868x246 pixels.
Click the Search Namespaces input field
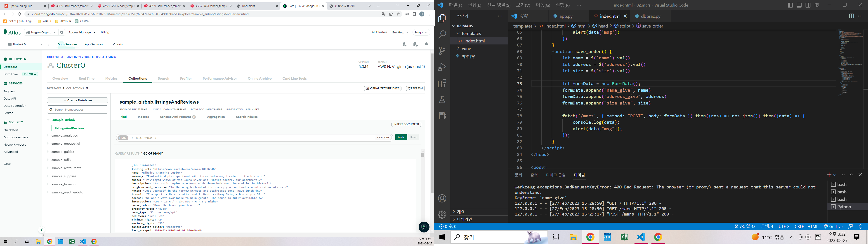78,109
